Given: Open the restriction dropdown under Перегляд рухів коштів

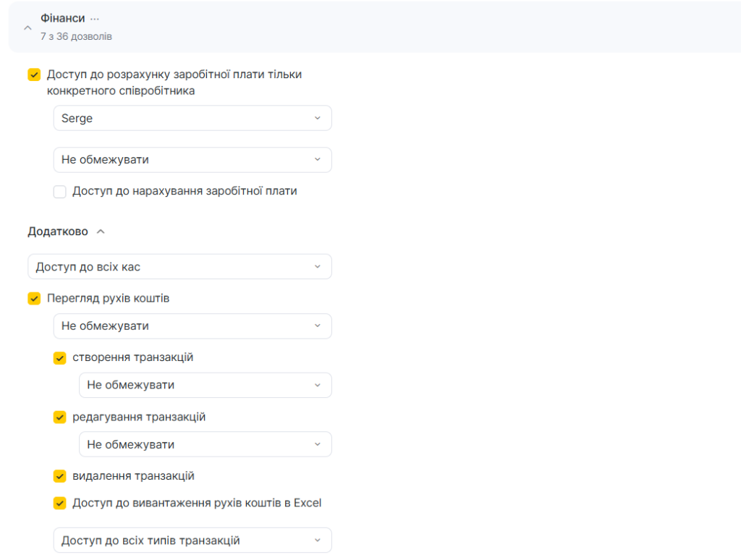Looking at the screenshot, I should 192,326.
